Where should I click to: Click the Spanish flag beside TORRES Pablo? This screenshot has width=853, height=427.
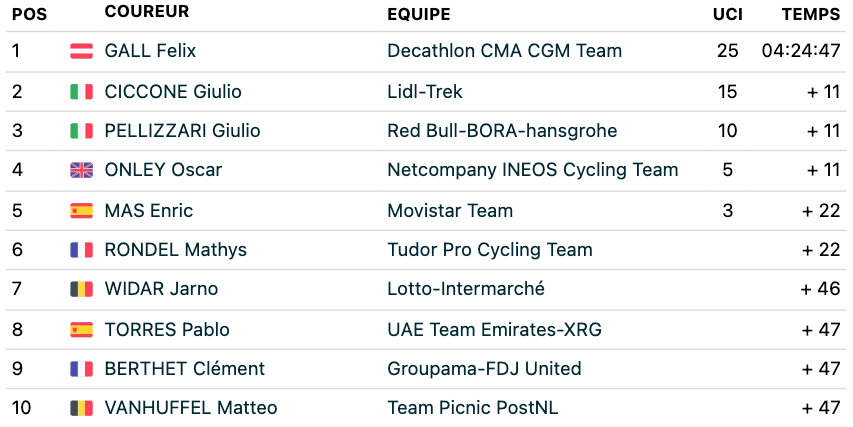click(x=82, y=330)
